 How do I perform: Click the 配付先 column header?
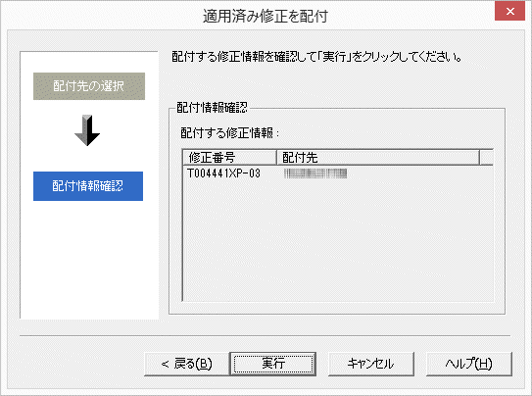[x=378, y=158]
